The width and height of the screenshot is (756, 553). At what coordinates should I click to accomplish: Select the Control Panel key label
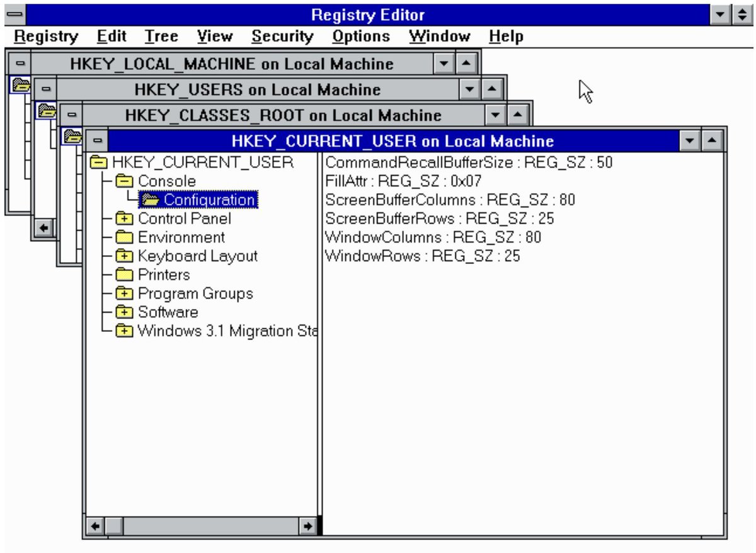coord(185,219)
